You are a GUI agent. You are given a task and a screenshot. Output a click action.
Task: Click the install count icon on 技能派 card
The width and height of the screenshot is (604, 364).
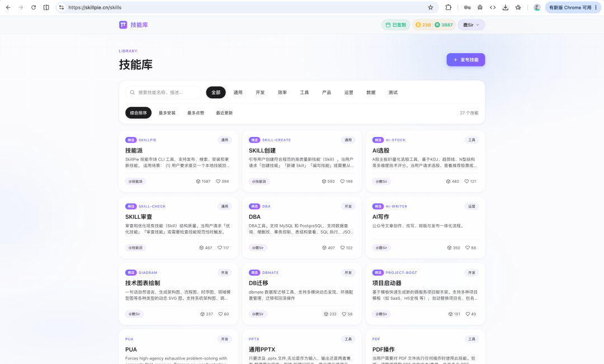pos(198,181)
